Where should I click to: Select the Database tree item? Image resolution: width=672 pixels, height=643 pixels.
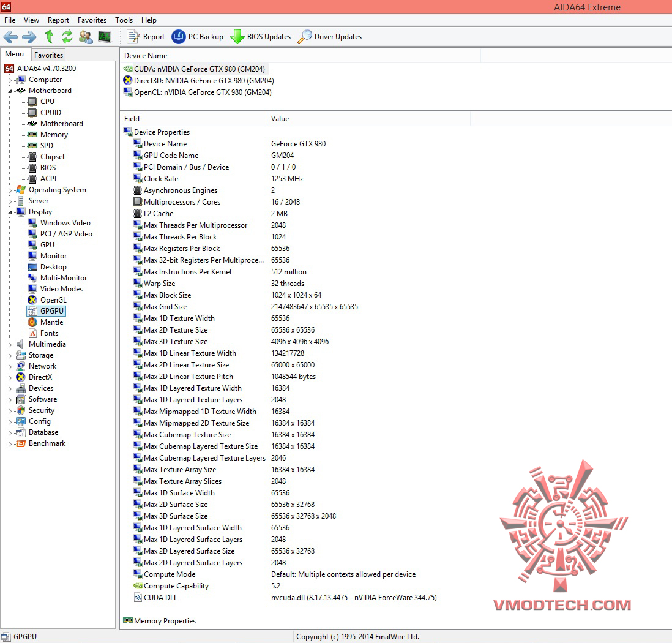tap(43, 432)
